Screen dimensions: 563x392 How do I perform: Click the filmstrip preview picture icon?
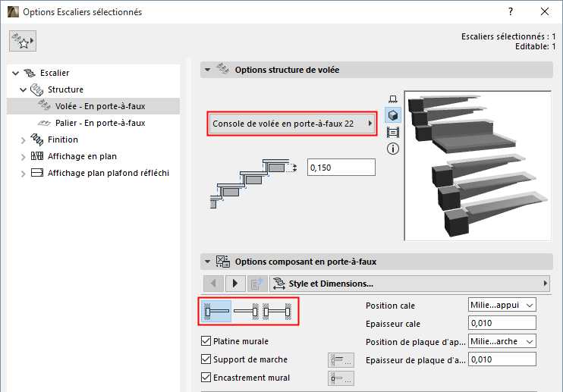[393, 132]
